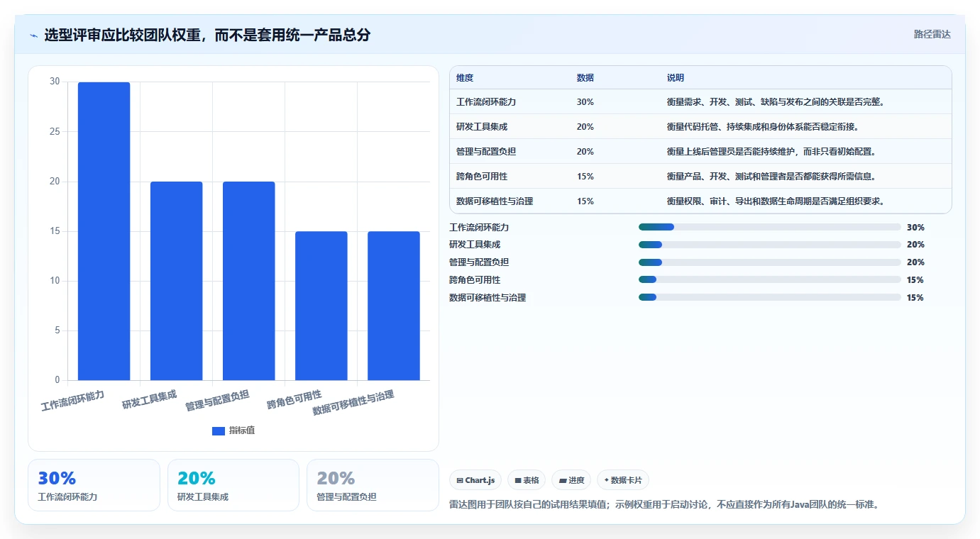This screenshot has height=539, width=980.
Task: Click the x-axis label 工作流闭环能力
Action: (x=72, y=401)
